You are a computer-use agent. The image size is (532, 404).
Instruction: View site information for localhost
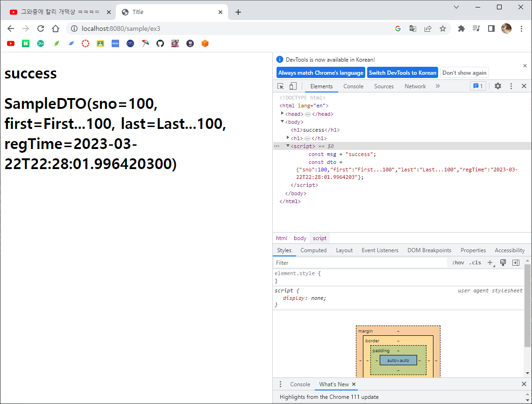pyautogui.click(x=74, y=28)
